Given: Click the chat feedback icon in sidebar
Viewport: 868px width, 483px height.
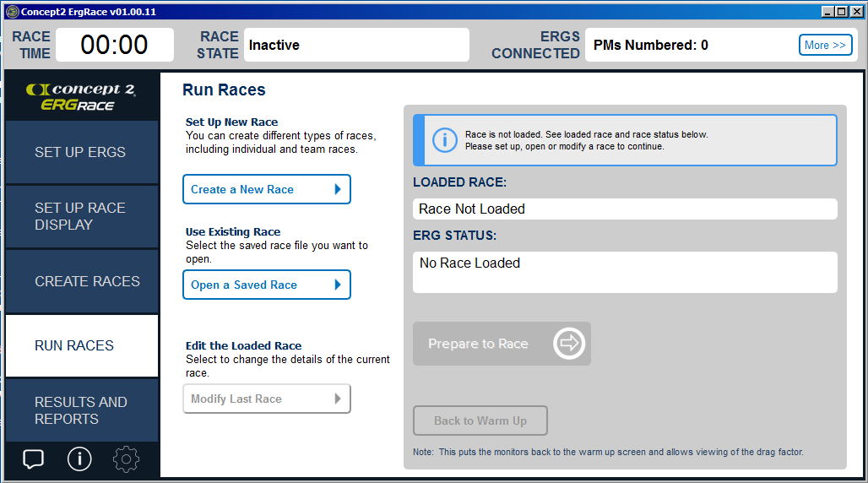Looking at the screenshot, I should tap(33, 459).
